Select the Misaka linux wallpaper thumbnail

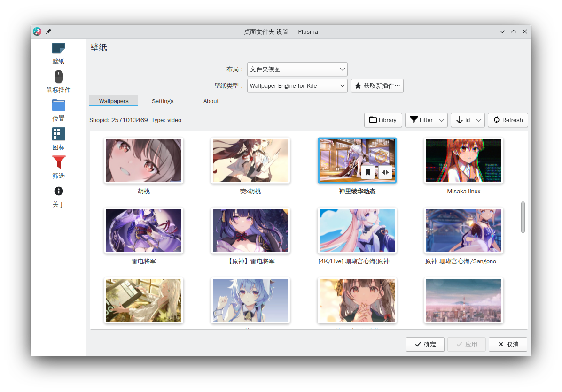pos(463,161)
